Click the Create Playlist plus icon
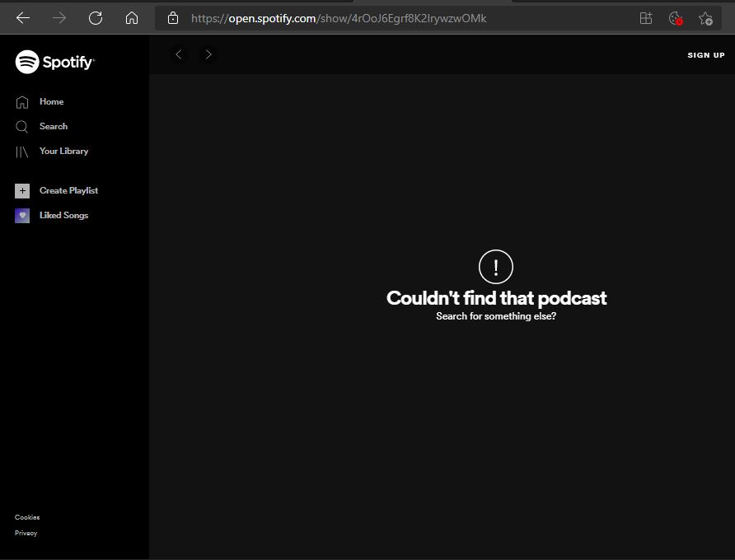Screen dimensions: 735x560 [x=22, y=191]
